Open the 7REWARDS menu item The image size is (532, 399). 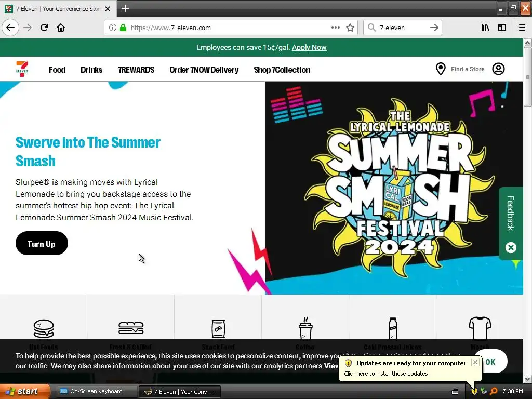click(136, 70)
